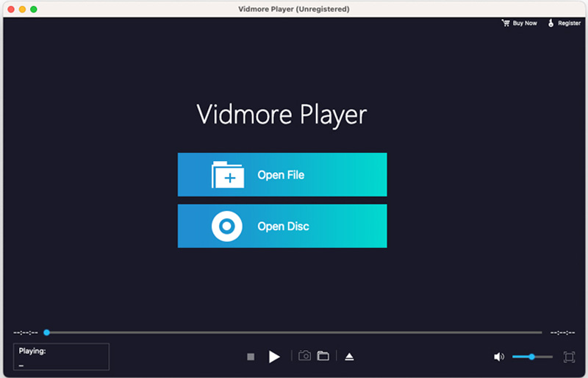
Task: Click the elapsed time label on the left
Action: click(26, 332)
